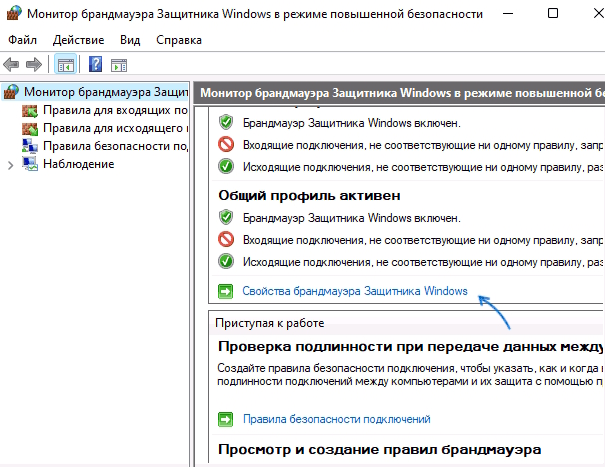Click the green check icon above the Общий профиль heading
The width and height of the screenshot is (605, 467).
click(x=226, y=167)
